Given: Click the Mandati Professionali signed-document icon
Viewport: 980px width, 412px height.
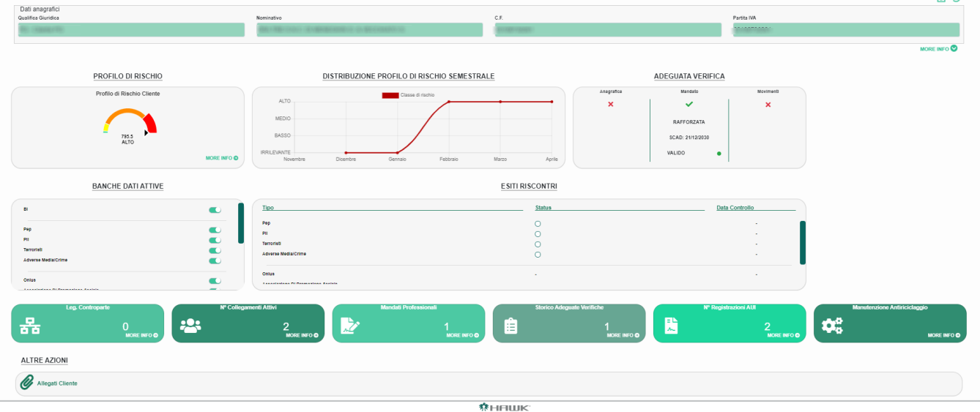Looking at the screenshot, I should (x=351, y=327).
